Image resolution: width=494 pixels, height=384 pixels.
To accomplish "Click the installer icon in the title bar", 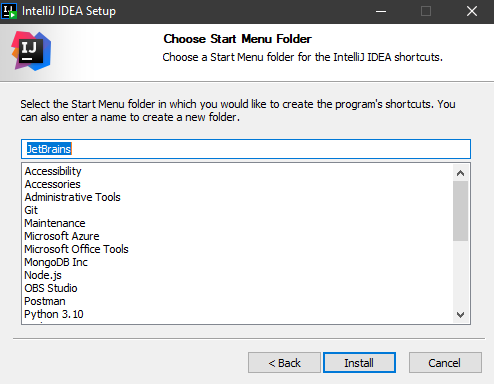I will click(9, 11).
